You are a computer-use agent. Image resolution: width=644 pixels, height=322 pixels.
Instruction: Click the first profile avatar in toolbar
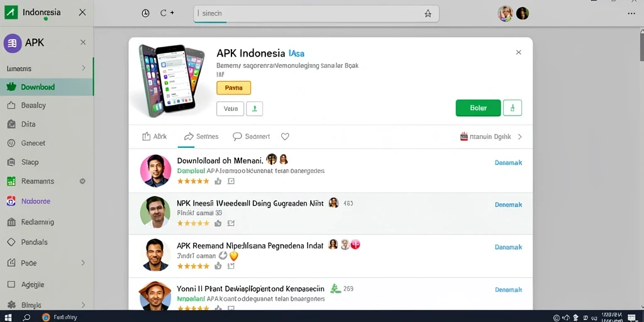point(506,13)
